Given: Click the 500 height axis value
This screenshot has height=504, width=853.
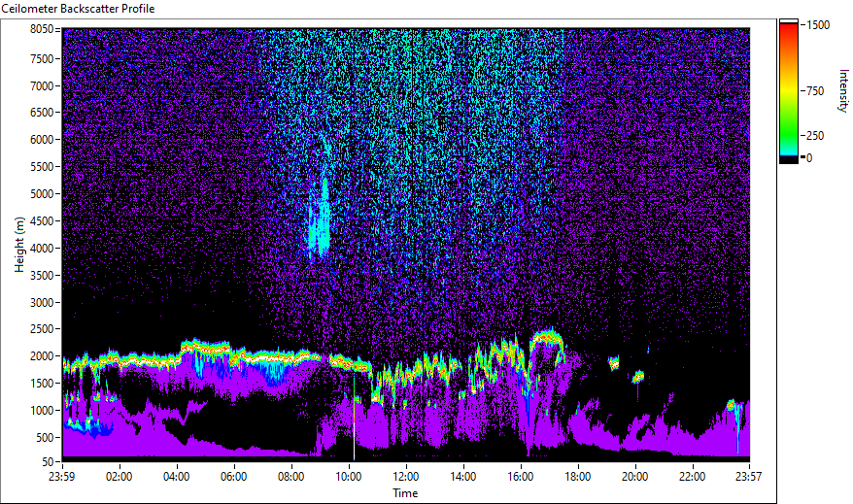Looking at the screenshot, I should [x=45, y=438].
